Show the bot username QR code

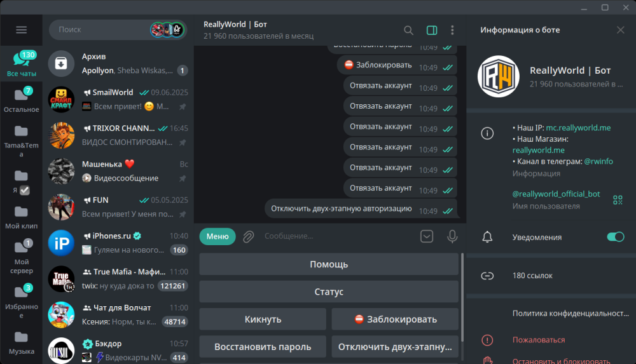pos(618,200)
